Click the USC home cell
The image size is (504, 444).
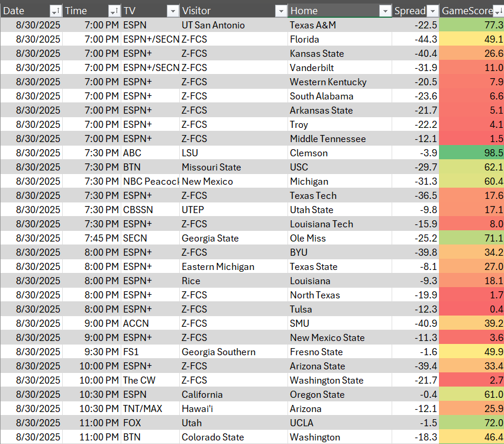click(340, 167)
